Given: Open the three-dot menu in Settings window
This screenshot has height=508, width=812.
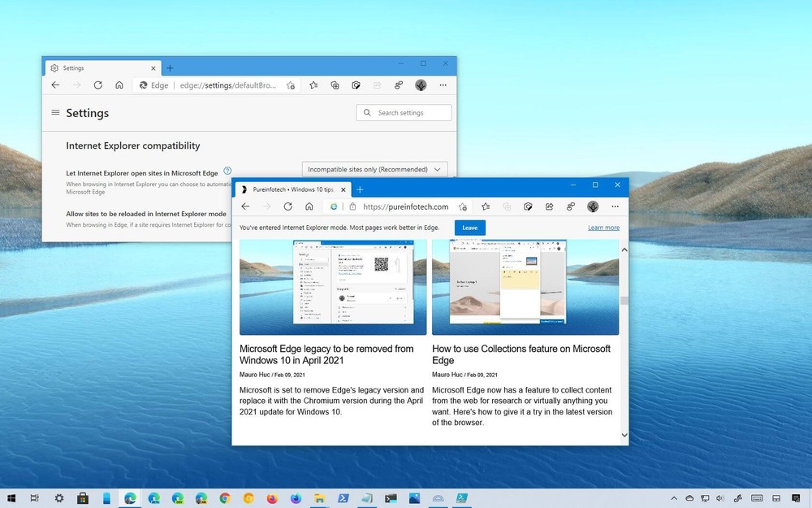Looking at the screenshot, I should point(443,85).
